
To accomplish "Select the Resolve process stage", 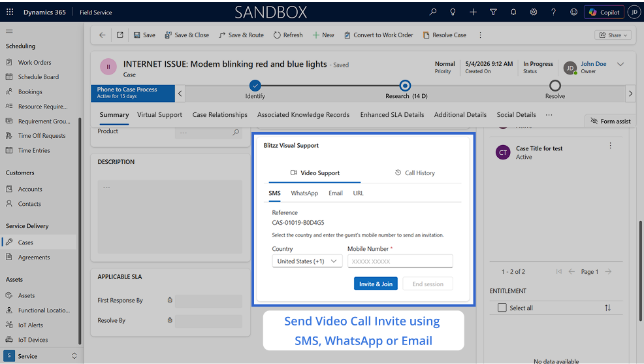I will (x=555, y=86).
